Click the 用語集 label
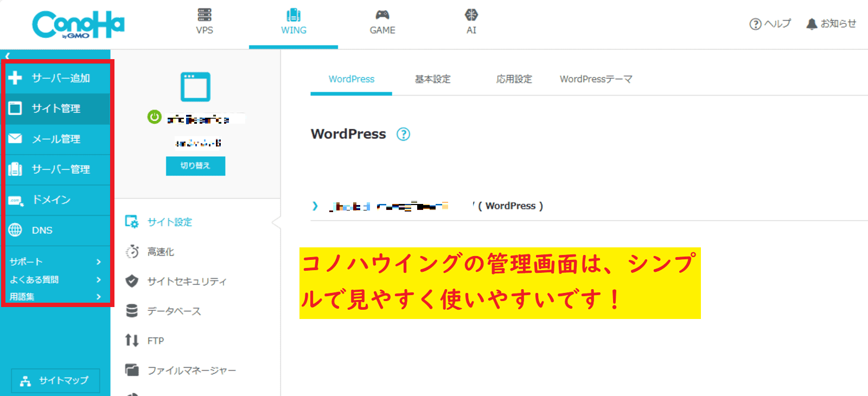 (22, 297)
